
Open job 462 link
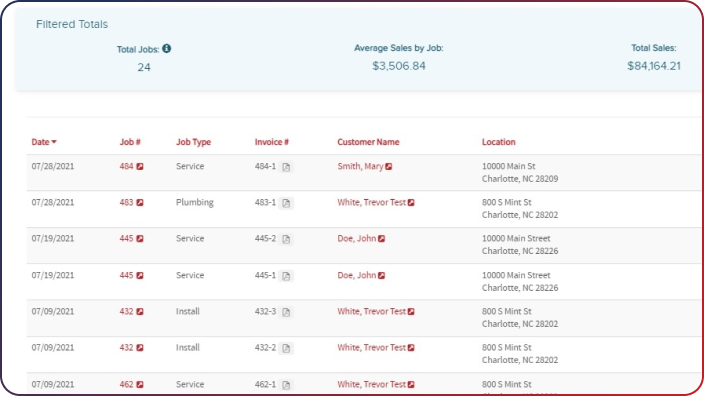[x=126, y=384]
